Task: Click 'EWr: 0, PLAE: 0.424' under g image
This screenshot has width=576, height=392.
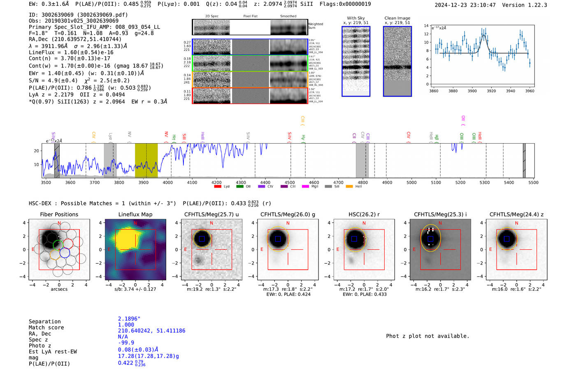Action: tap(288, 295)
